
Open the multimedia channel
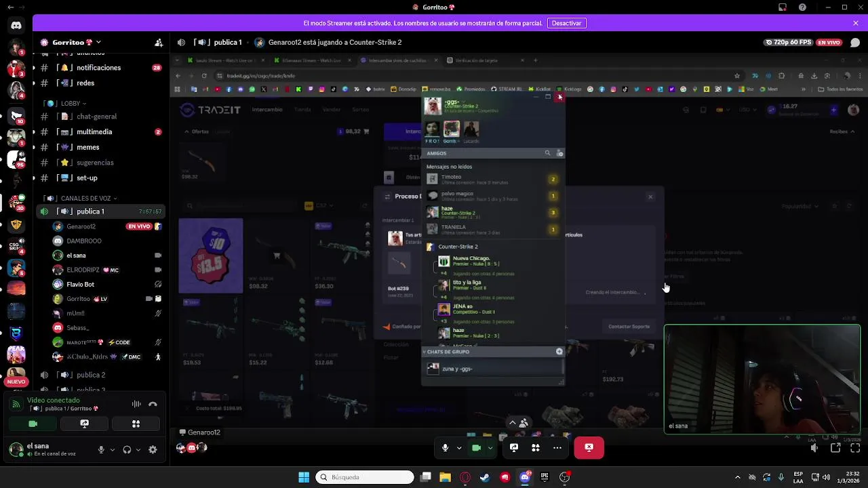[x=100, y=131]
